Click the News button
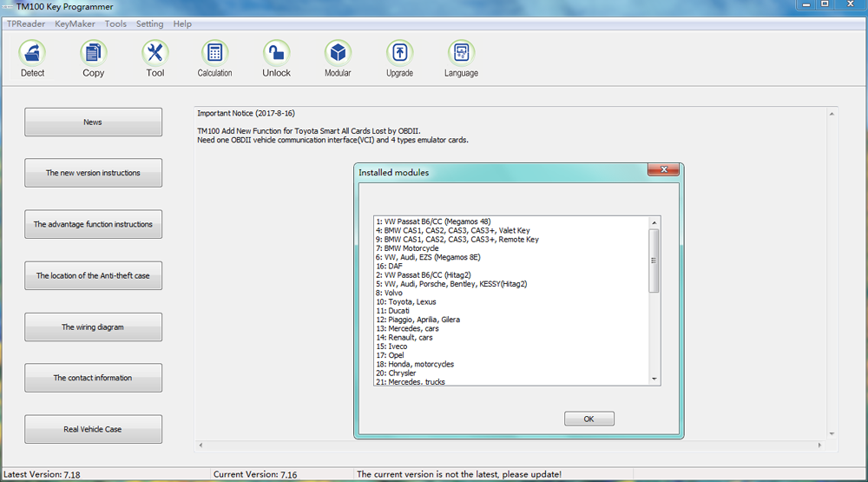868x482 pixels. coord(93,122)
